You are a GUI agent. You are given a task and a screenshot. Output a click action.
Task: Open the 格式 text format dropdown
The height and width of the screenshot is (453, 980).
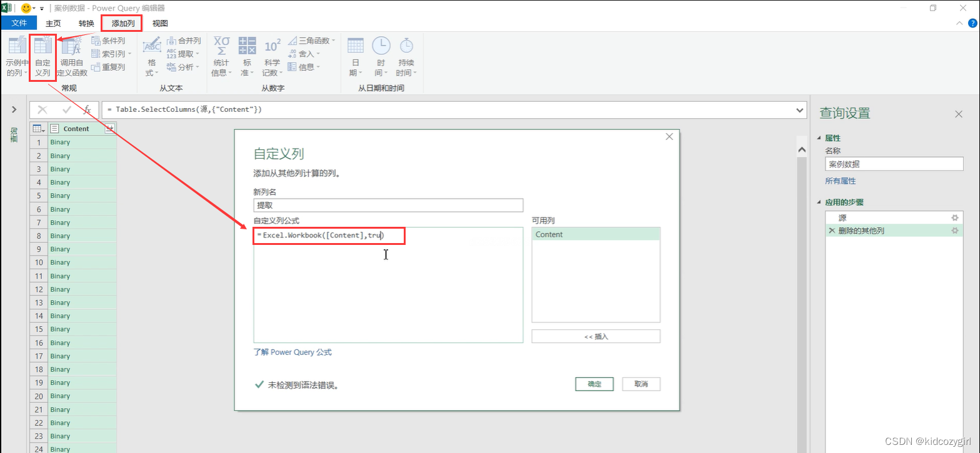pos(151,56)
